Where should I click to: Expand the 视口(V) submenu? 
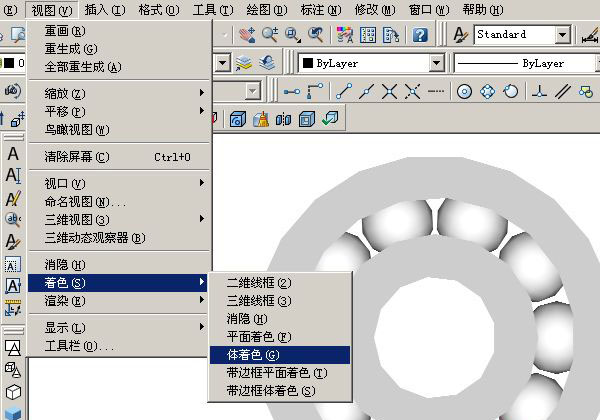pyautogui.click(x=118, y=183)
